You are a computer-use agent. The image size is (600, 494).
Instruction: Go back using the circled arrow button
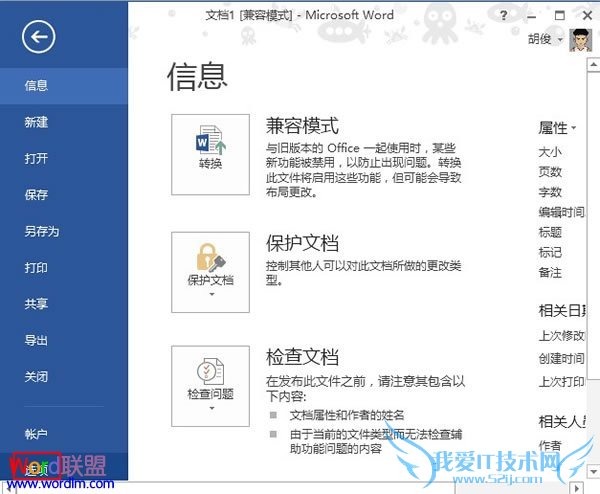tap(39, 37)
